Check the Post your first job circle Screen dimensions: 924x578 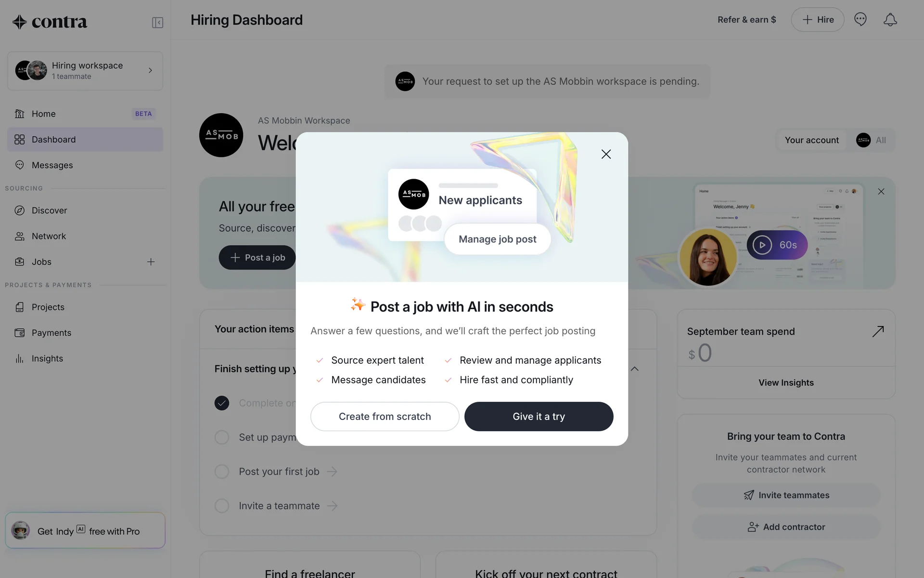coord(222,472)
